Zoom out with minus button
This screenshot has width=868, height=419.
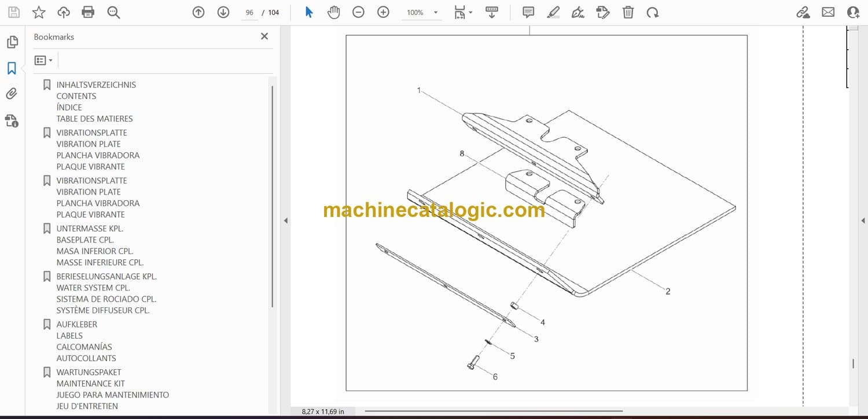(x=359, y=12)
